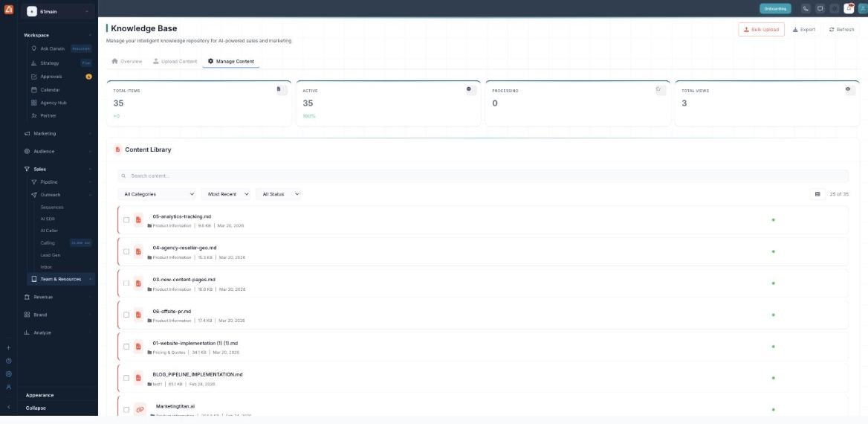Check the box for Marketingtitan.ai
Image resolution: width=868 pixels, height=424 pixels.
(x=126, y=410)
